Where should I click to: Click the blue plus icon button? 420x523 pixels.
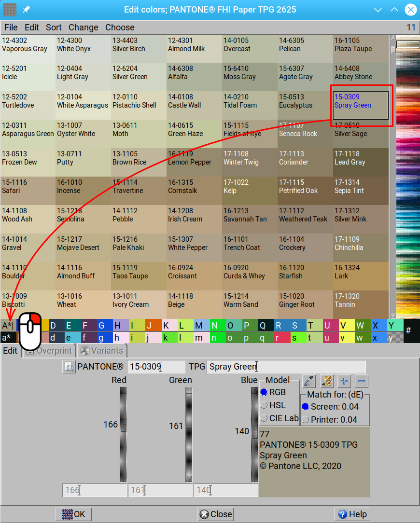344,381
